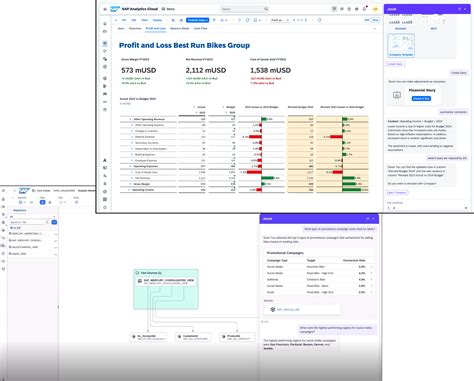Viewport: 474px width, 381px height.
Task: Switch to the Cash Flow tab
Action: click(200, 29)
